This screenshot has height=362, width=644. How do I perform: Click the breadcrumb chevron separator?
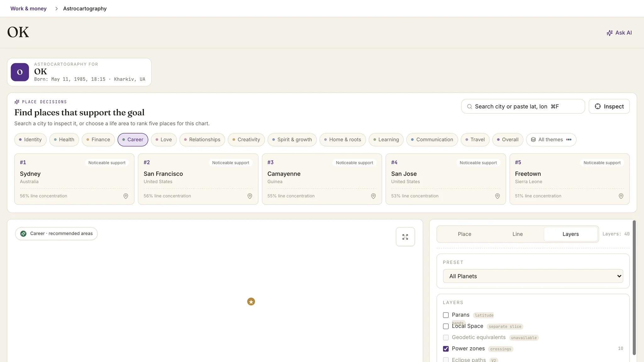[x=57, y=9]
